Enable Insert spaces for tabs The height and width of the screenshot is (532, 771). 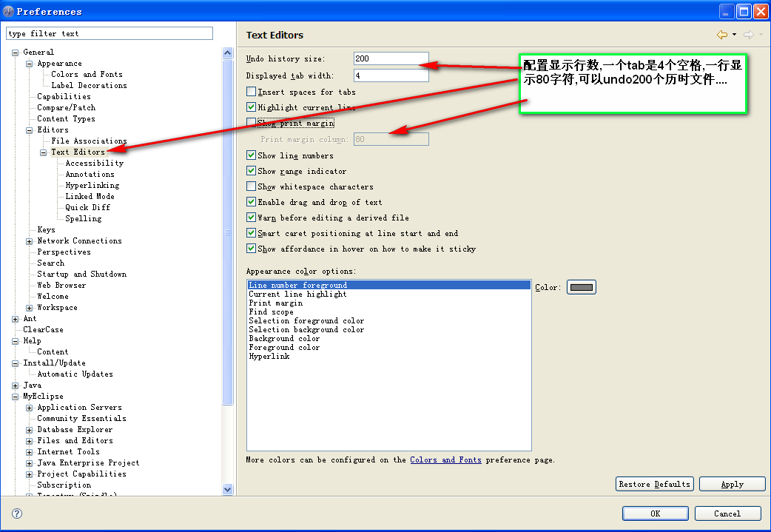click(x=252, y=92)
